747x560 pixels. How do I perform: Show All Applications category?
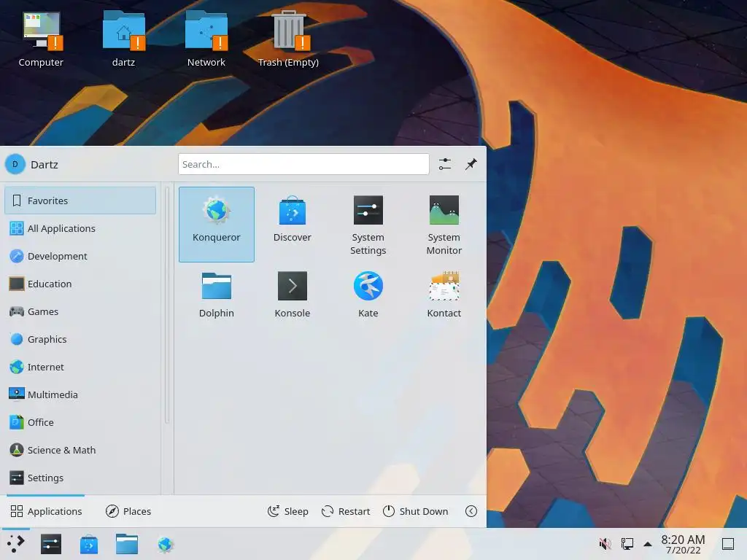pos(80,228)
